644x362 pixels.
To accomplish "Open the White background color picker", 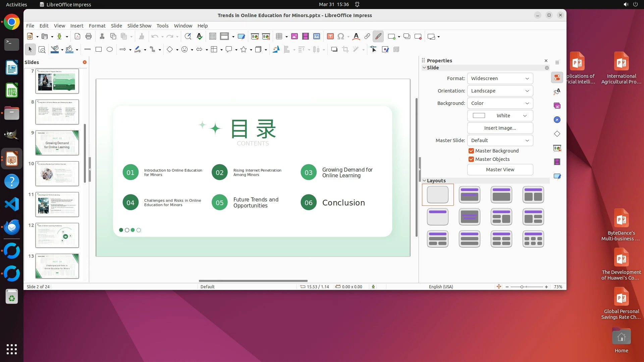I will (500, 116).
